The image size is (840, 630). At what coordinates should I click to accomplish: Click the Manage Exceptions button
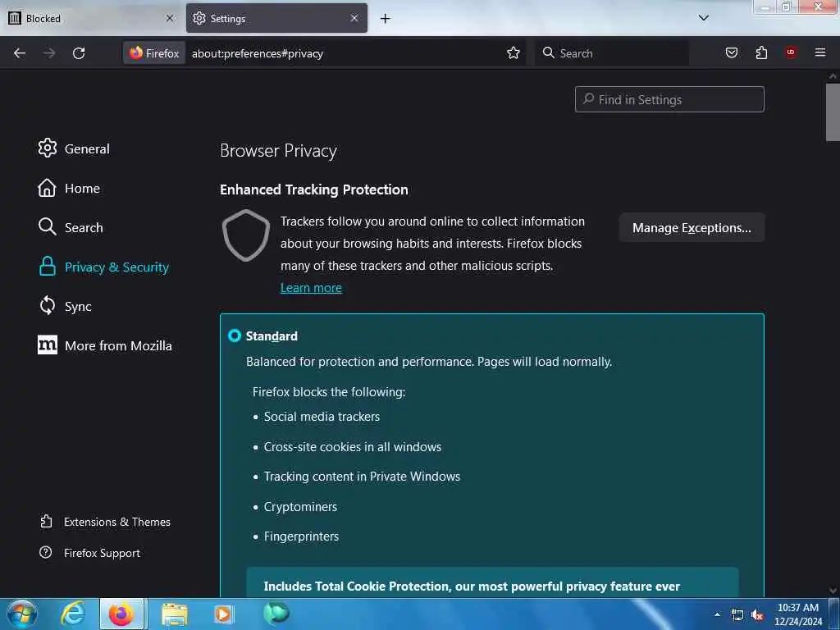pyautogui.click(x=692, y=228)
